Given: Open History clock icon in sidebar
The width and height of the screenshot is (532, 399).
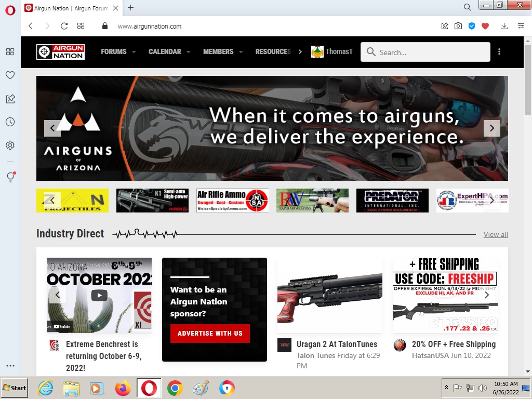Looking at the screenshot, I should (10, 122).
